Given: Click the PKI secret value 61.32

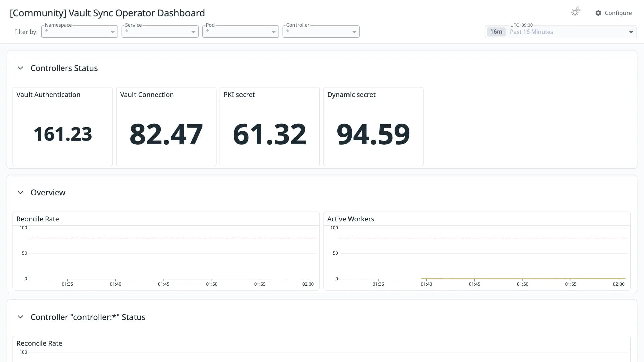Looking at the screenshot, I should coord(269,134).
